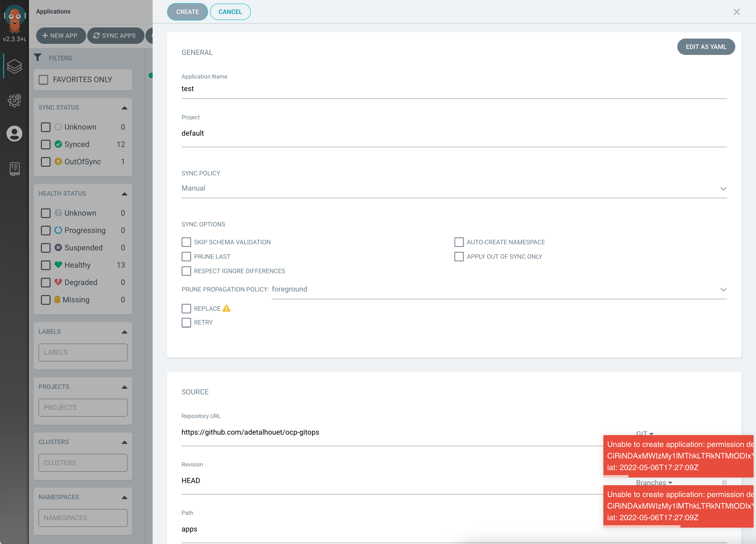Open the Branches revision type menu
Image resolution: width=756 pixels, height=544 pixels.
coord(654,482)
